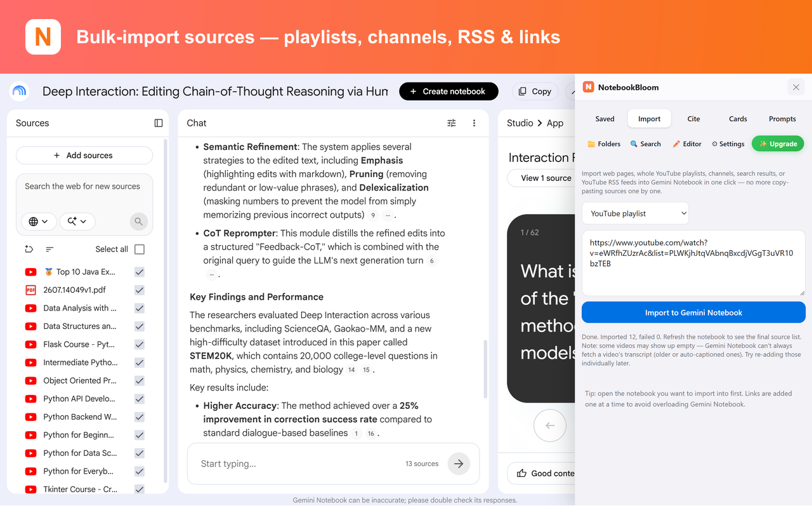Screen dimensions: 812x508
Task: Click the refresh sources icon
Action: coord(29,250)
